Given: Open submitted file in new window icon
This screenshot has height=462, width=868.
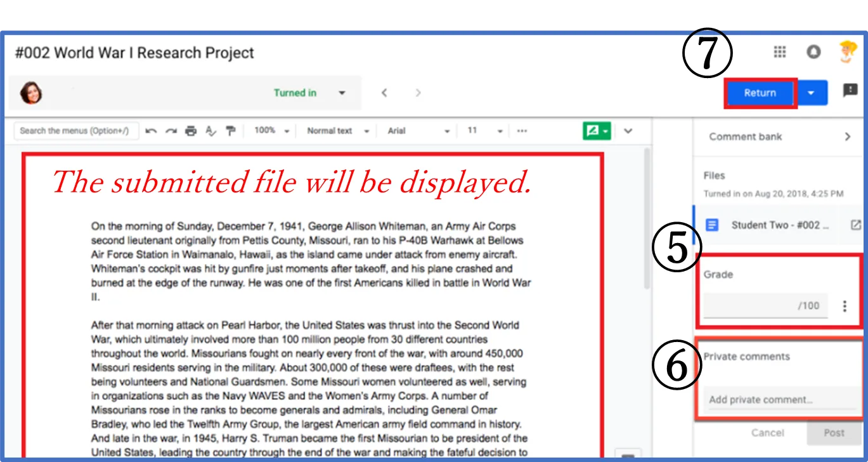Looking at the screenshot, I should point(855,225).
